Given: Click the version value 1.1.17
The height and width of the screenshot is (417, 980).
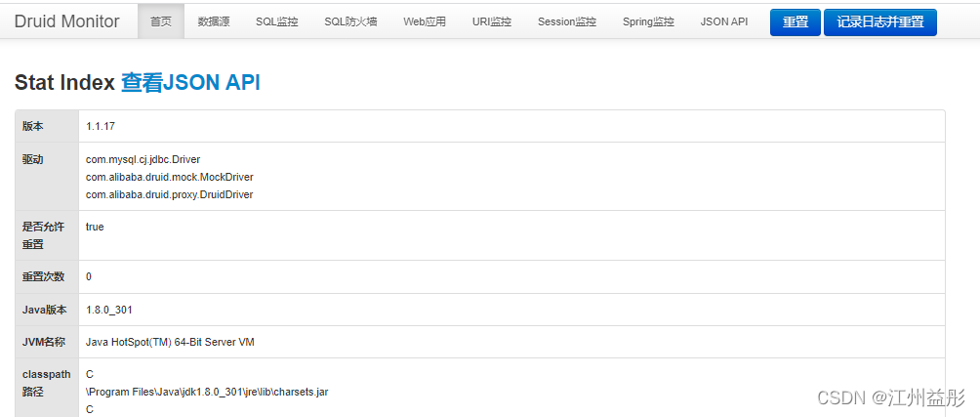Looking at the screenshot, I should point(101,126).
